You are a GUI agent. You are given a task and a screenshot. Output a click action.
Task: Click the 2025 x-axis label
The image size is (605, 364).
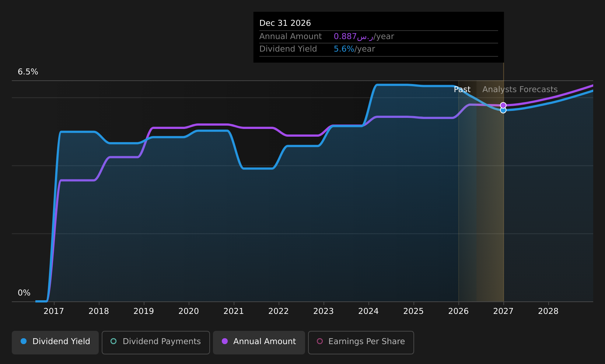[x=413, y=311]
